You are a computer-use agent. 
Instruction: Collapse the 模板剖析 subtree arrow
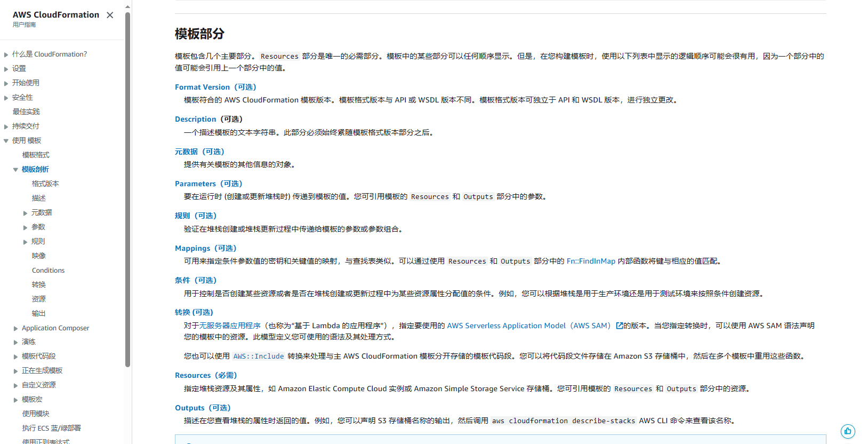point(15,170)
